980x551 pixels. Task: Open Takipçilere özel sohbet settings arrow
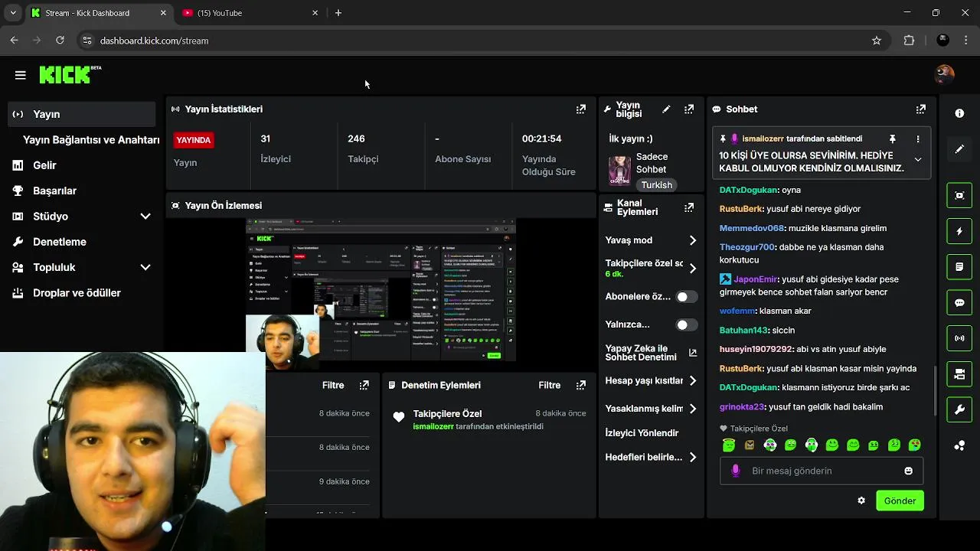[x=693, y=269]
